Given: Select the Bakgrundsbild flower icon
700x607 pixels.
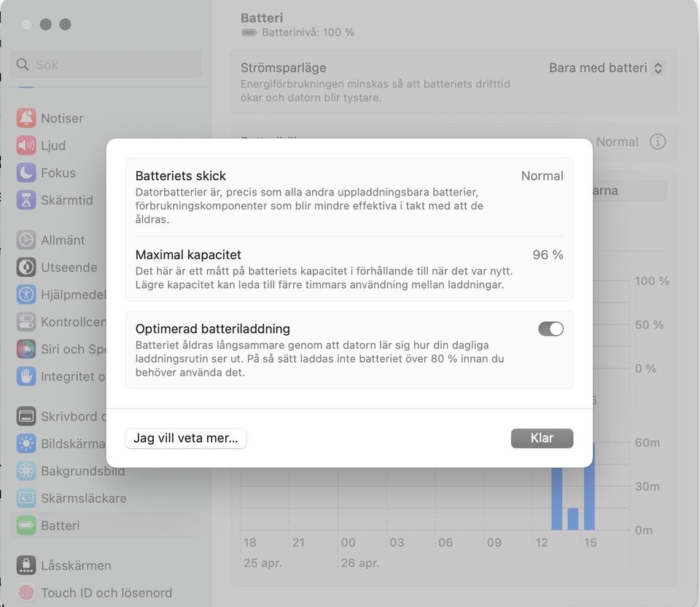Looking at the screenshot, I should click(26, 471).
